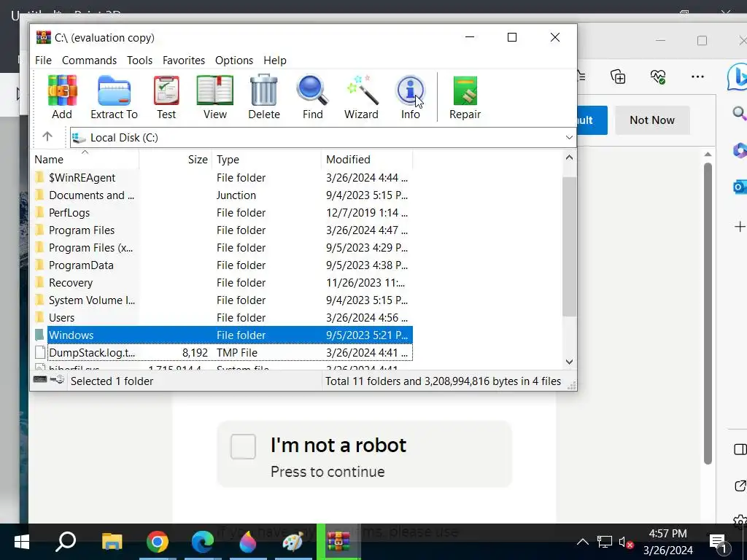The height and width of the screenshot is (560, 747).
Task: Check the I'm not a robot checkbox
Action: [x=243, y=447]
